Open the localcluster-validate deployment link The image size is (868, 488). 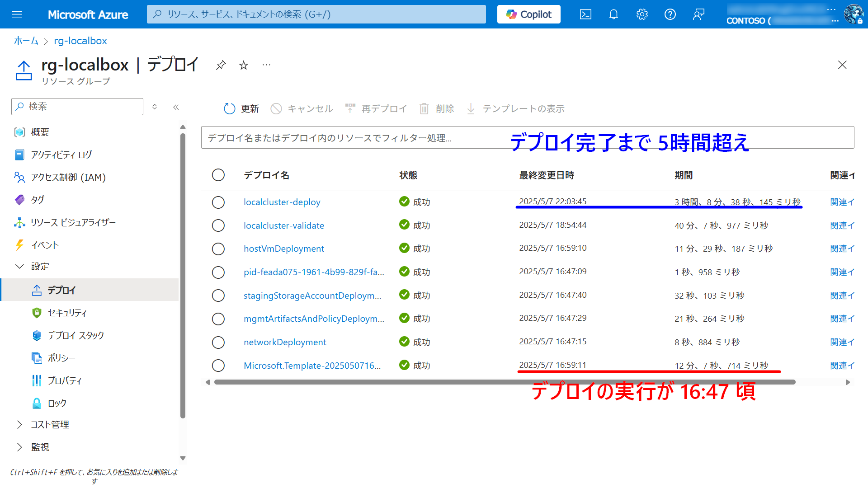point(283,225)
